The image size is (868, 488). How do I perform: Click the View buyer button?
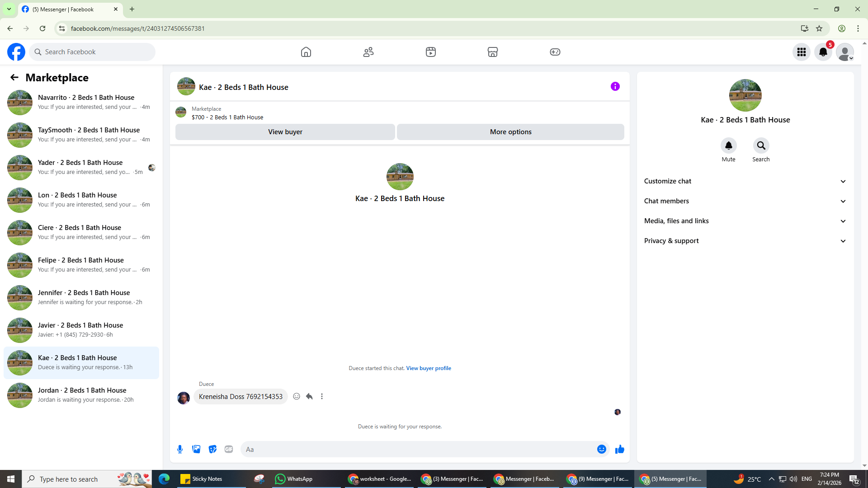[x=285, y=132]
